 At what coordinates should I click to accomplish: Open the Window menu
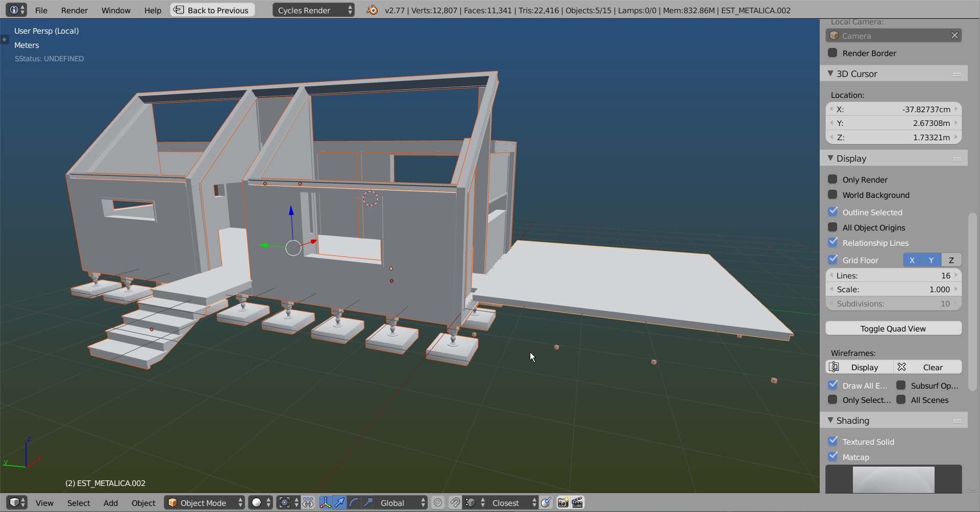click(116, 10)
